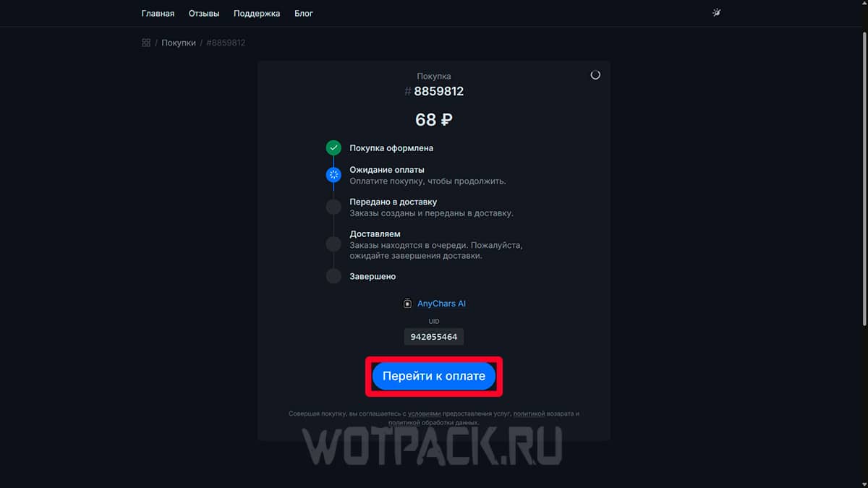Click the grid home icon in breadcrumbs
Image resolution: width=868 pixels, height=488 pixels.
tap(146, 43)
